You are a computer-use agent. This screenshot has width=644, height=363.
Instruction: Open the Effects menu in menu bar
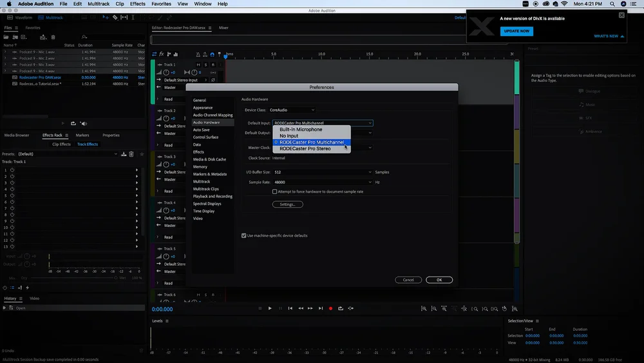pos(138,4)
